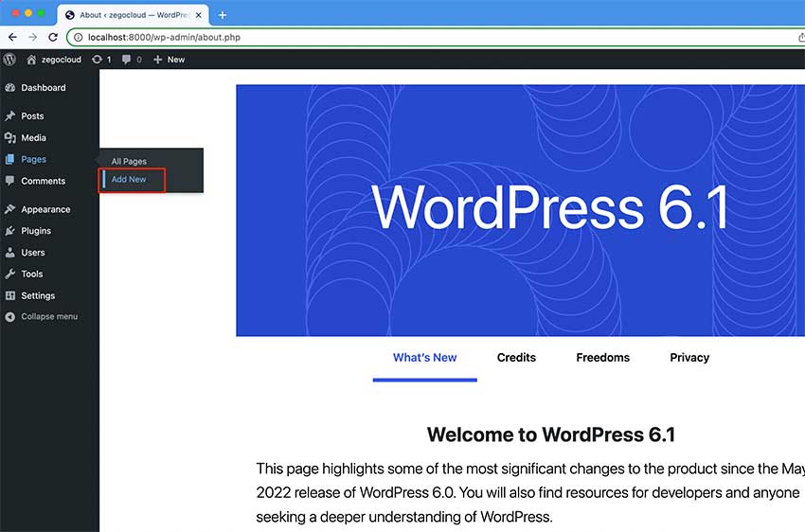The width and height of the screenshot is (805, 532).
Task: Click the plus New content button
Action: 169,59
